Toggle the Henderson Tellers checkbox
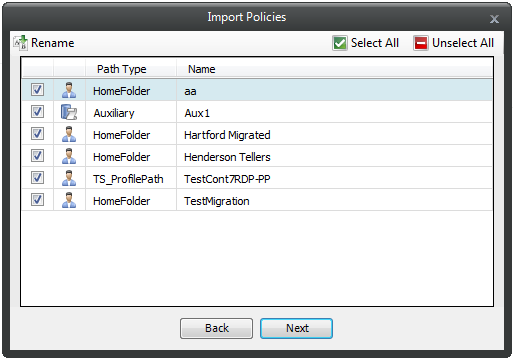The image size is (514, 360). point(37,156)
